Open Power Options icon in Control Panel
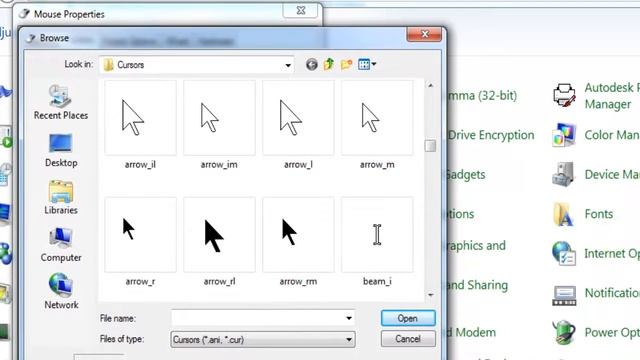 [564, 332]
